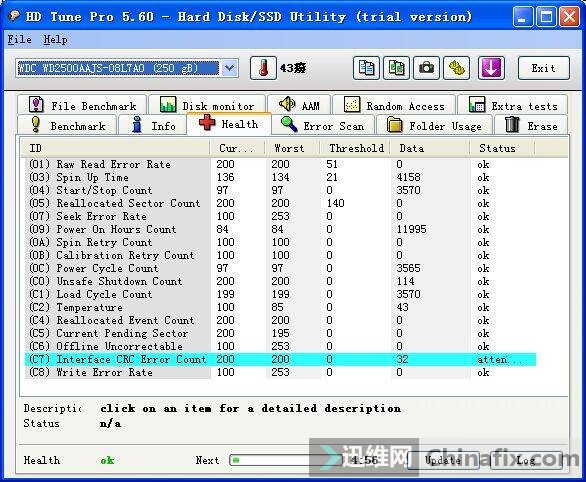Switch to the Error Scan tab
Image resolution: width=586 pixels, height=482 pixels.
pyautogui.click(x=323, y=125)
